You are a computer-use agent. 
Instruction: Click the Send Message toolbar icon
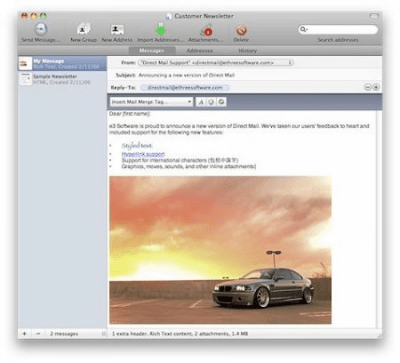point(41,29)
